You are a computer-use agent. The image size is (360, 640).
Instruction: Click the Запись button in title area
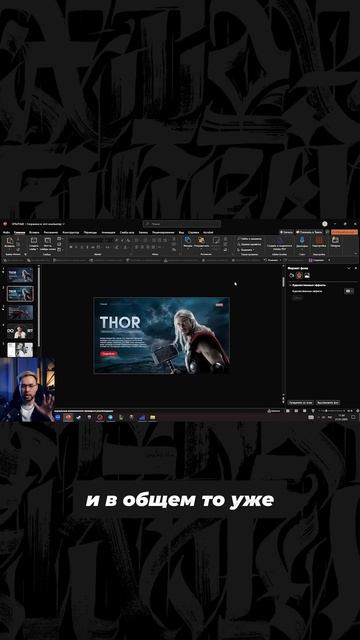click(286, 232)
